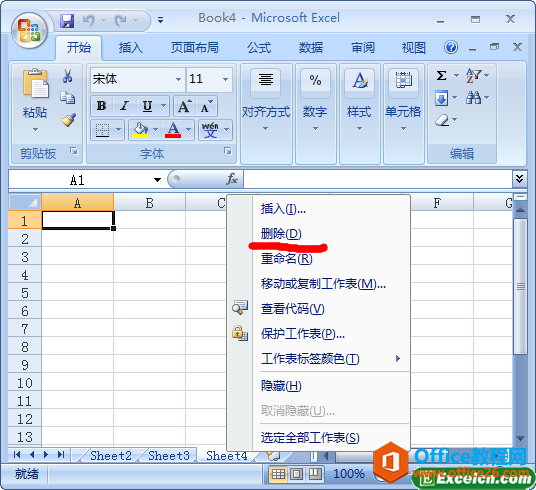Choose 隐藏(H) from the context menu
This screenshot has height=490, width=536.
(x=319, y=386)
